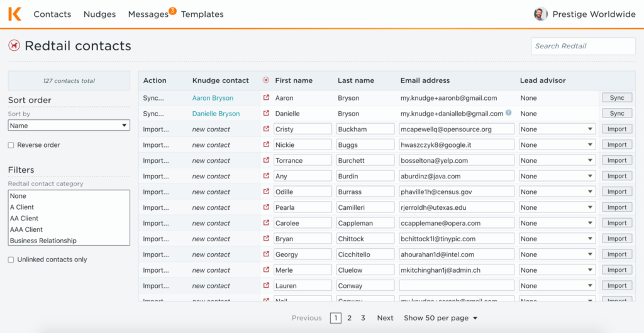Enable the Reverse order checkbox
Image resolution: width=644 pixels, height=333 pixels.
pyautogui.click(x=11, y=145)
